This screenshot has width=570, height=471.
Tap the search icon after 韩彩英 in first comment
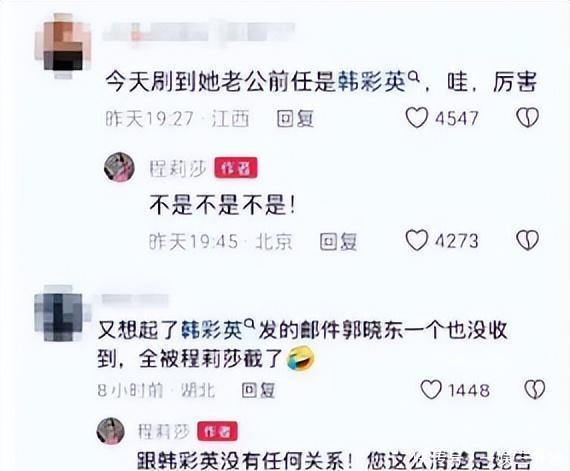[414, 76]
